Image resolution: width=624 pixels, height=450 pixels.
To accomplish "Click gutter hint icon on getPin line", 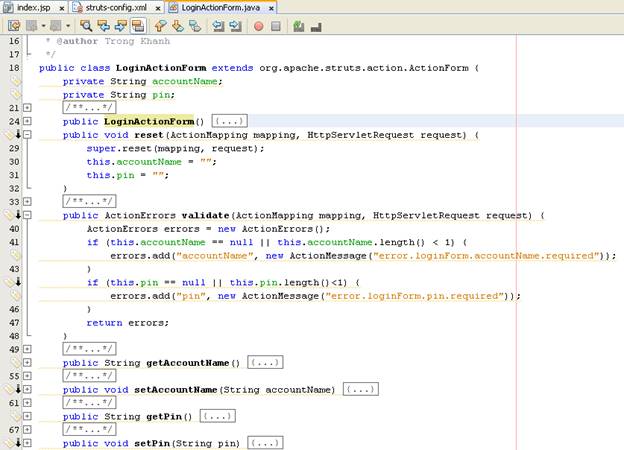I will 15,416.
